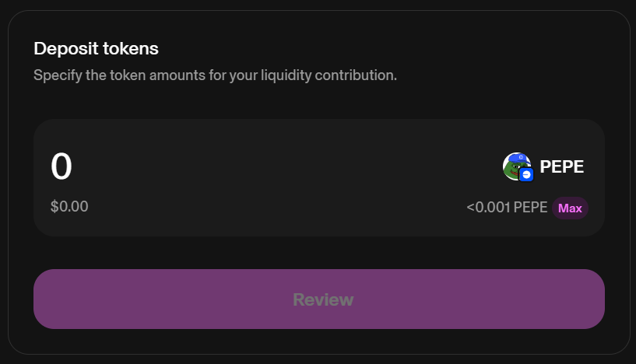The height and width of the screenshot is (364, 636).
Task: Click the word "Specify" in the subtitle
Action: tap(58, 76)
